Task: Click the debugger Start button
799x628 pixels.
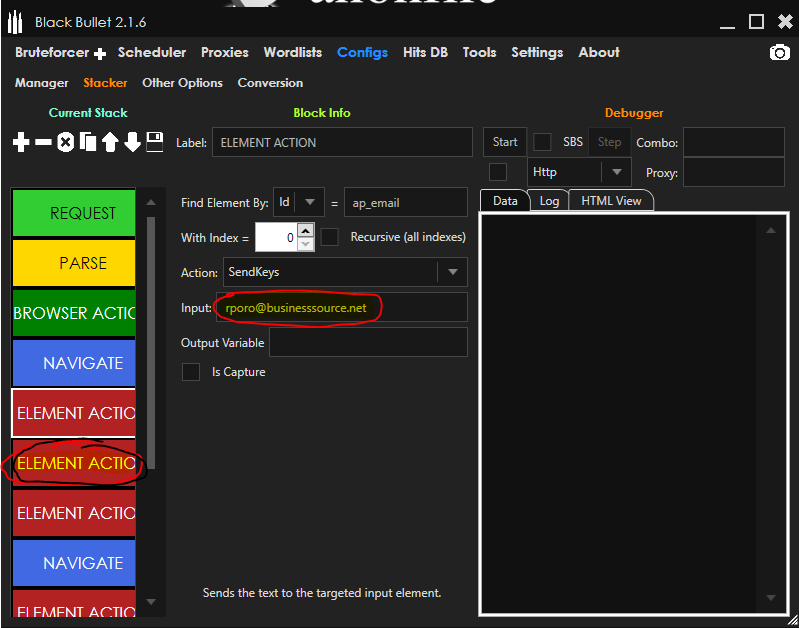Action: pos(505,142)
